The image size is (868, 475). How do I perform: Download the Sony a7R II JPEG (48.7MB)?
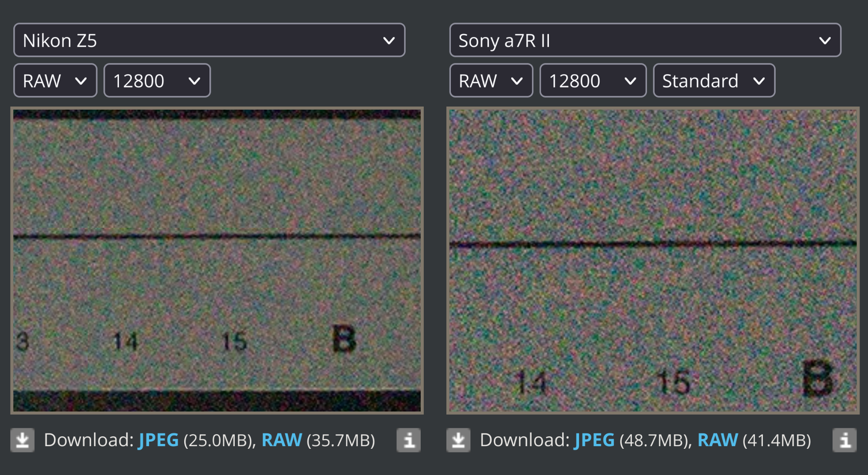pos(595,440)
